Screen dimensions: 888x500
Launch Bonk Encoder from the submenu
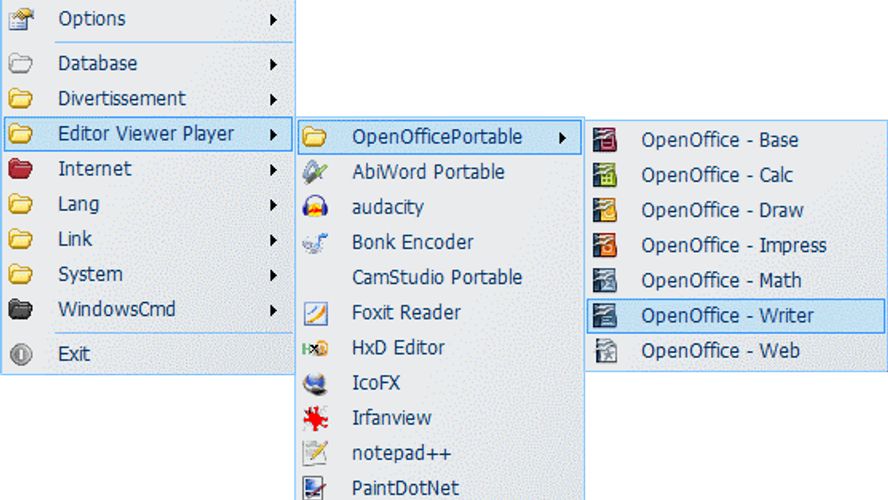click(x=439, y=242)
